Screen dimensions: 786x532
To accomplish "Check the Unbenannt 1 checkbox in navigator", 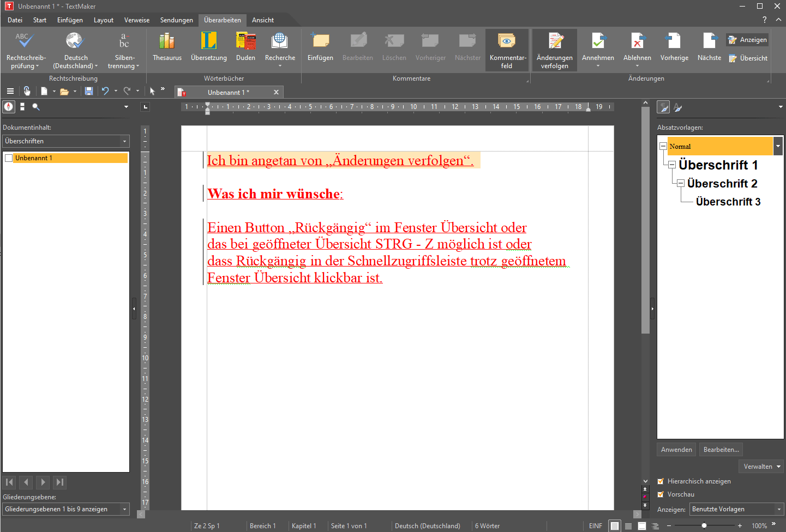I will (x=9, y=158).
